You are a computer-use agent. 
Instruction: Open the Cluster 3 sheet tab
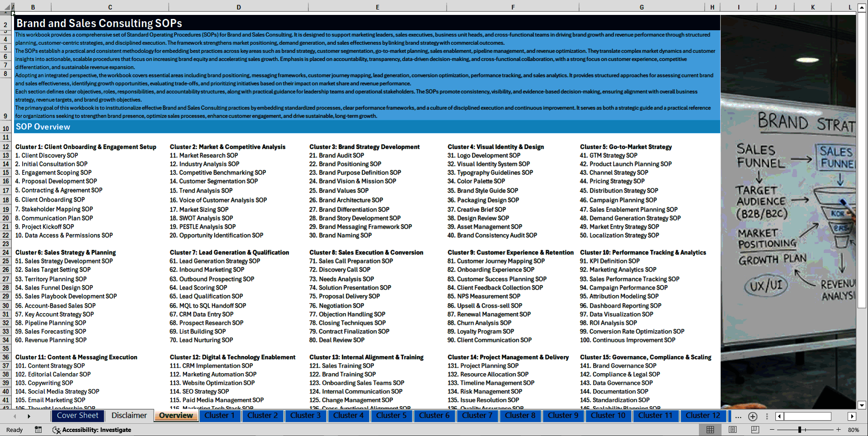tap(305, 416)
